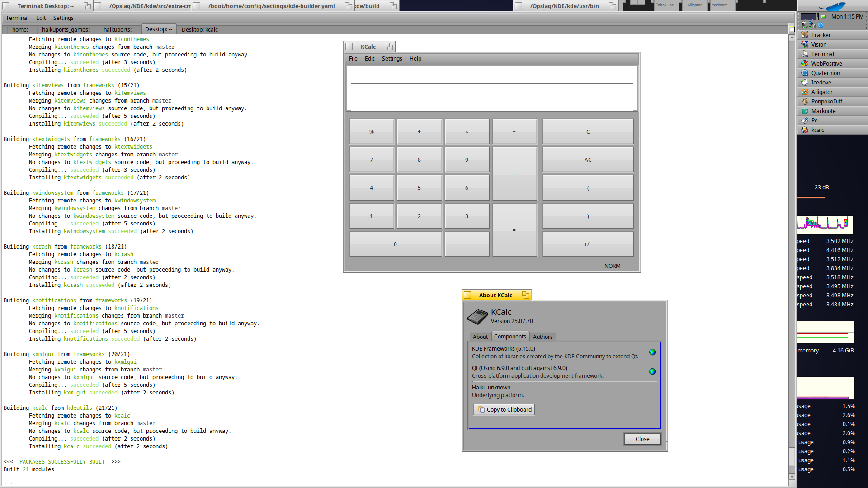Click Copy to Clipboard button

(504, 409)
